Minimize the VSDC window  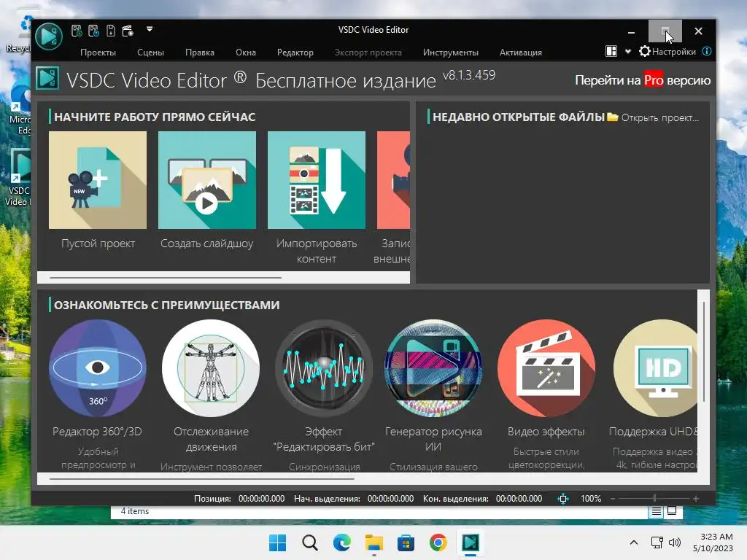[631, 31]
